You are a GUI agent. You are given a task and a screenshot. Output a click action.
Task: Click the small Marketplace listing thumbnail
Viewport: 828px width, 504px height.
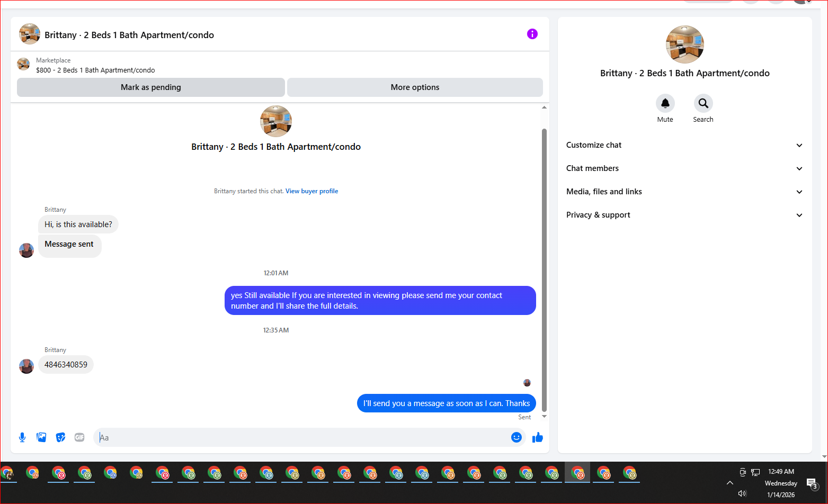pos(23,64)
